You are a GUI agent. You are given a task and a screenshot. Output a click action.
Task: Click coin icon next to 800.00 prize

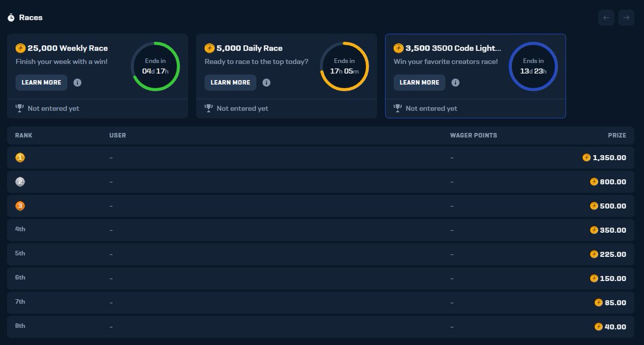point(594,182)
